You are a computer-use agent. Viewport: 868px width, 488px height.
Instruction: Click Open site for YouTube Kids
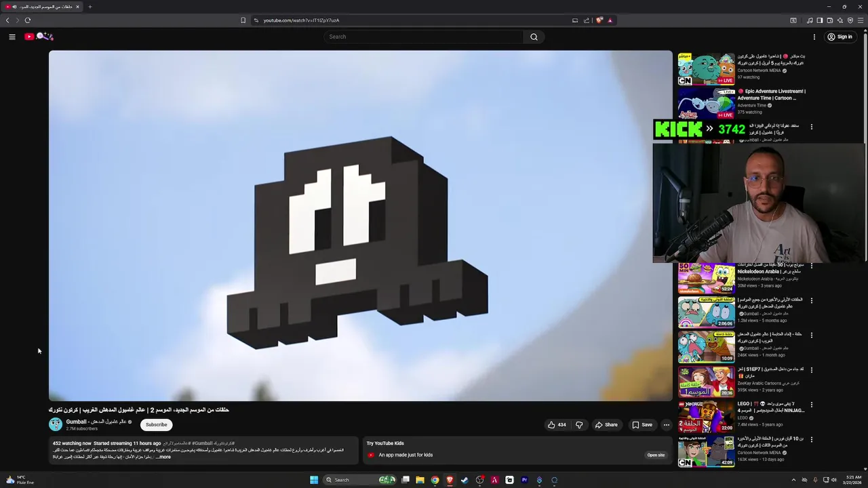[x=656, y=455]
